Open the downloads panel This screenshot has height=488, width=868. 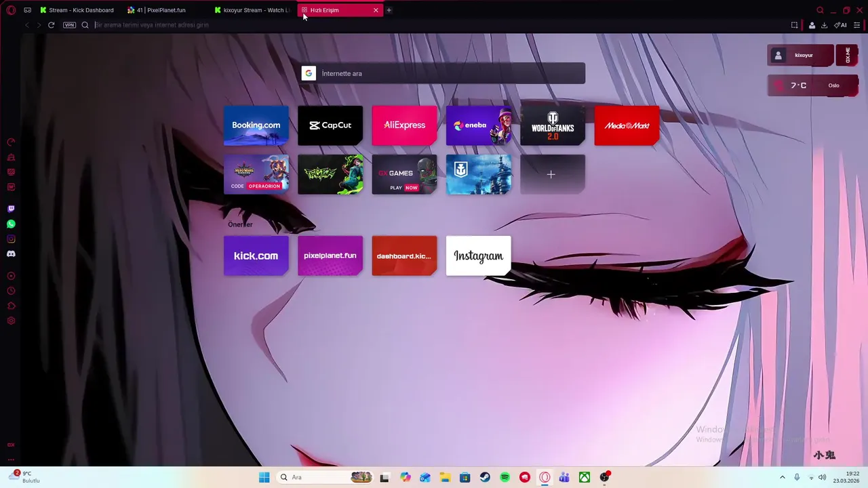tap(824, 25)
